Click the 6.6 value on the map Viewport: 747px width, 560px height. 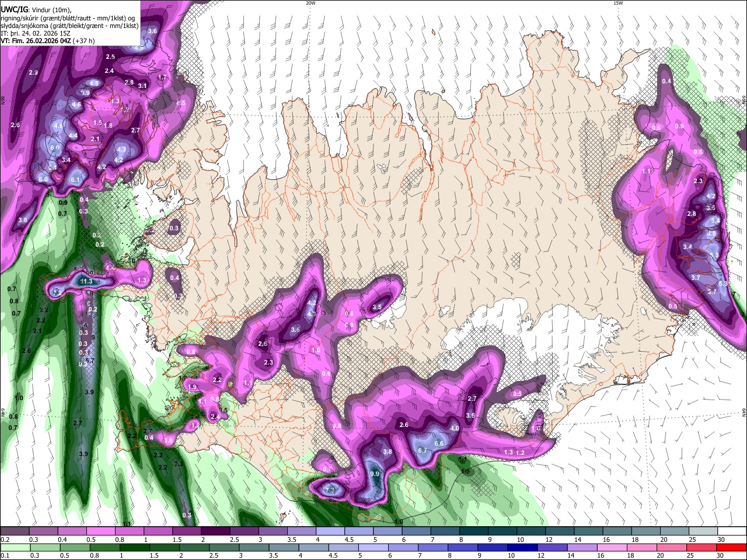(x=439, y=443)
